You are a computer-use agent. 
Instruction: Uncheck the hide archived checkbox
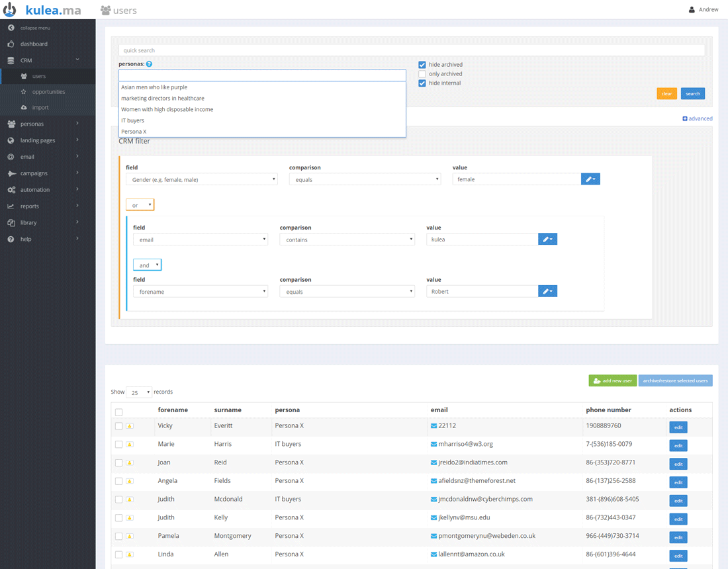[x=422, y=65]
